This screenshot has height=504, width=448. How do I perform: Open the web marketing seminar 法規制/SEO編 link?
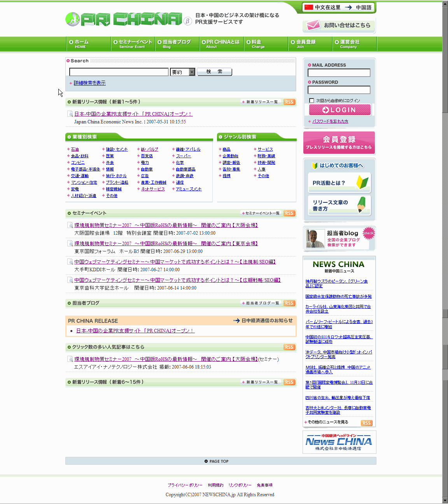tap(175, 262)
